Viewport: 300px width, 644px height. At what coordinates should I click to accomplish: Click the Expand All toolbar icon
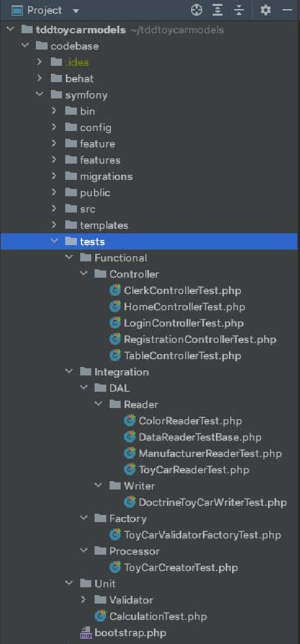pos(217,10)
